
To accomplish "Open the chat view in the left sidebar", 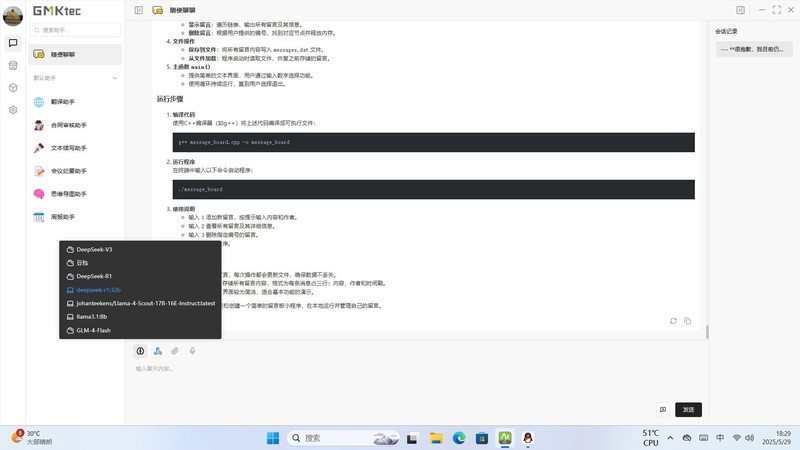I will [x=13, y=43].
